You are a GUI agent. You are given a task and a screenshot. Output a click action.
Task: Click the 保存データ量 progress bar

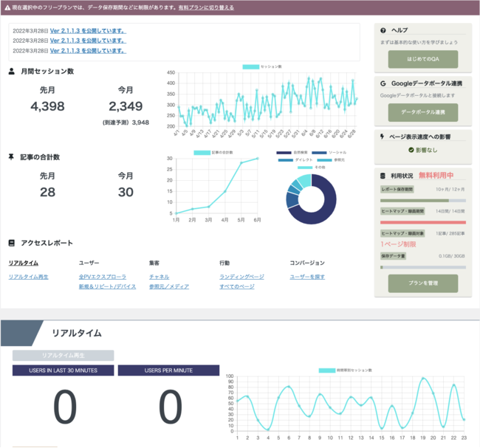pyautogui.click(x=423, y=267)
